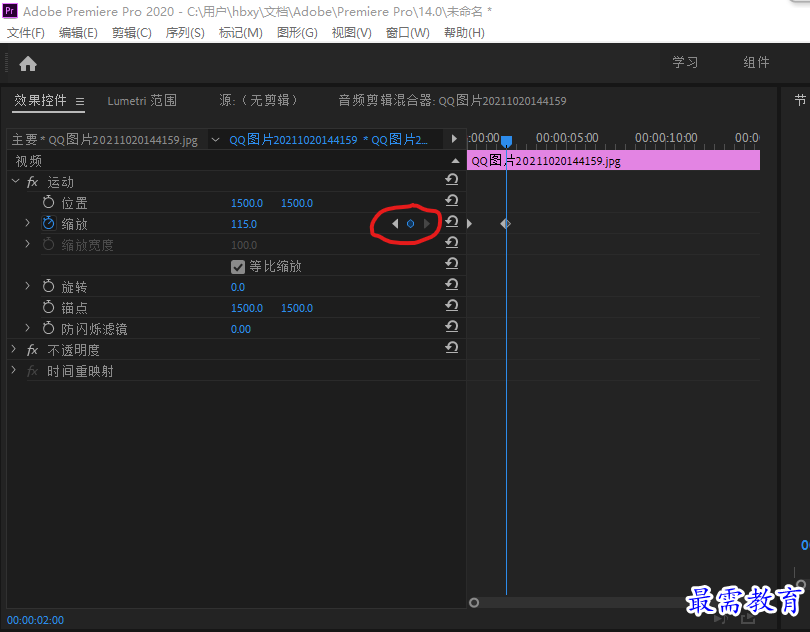810x632 pixels.
Task: Toggle 锚点 animation stopwatch
Action: (x=49, y=307)
